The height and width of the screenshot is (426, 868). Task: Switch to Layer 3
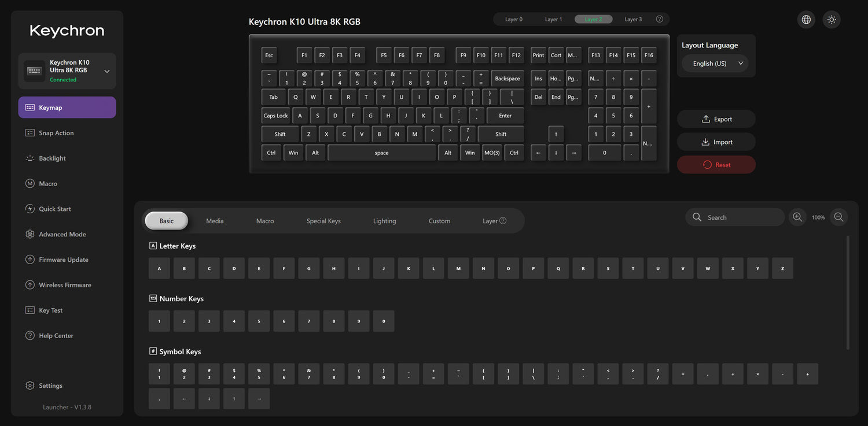click(633, 19)
